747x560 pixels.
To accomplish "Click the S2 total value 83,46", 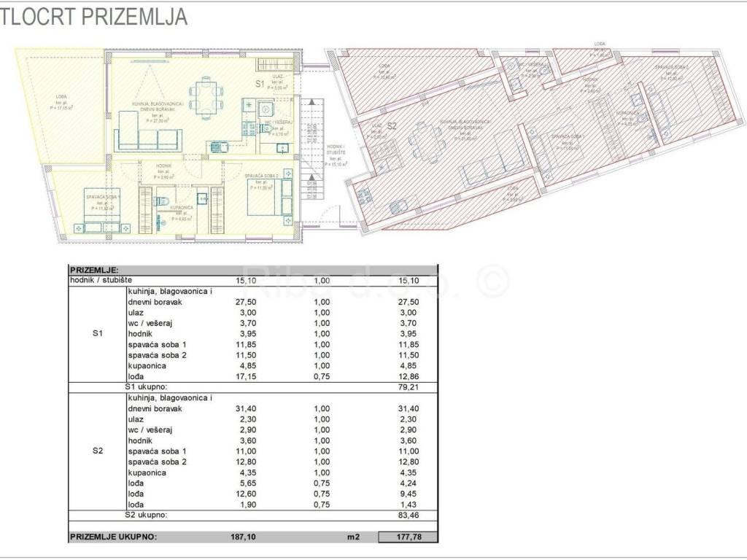I will (x=409, y=516).
